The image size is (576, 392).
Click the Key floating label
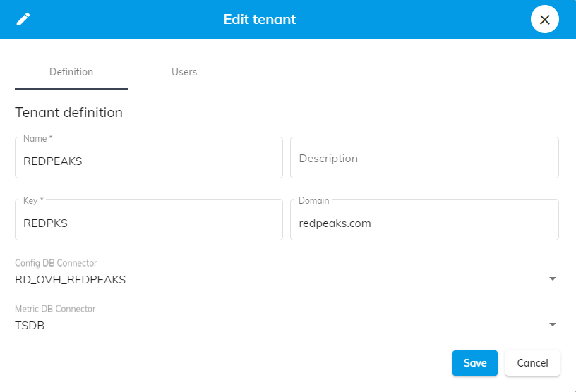(33, 200)
